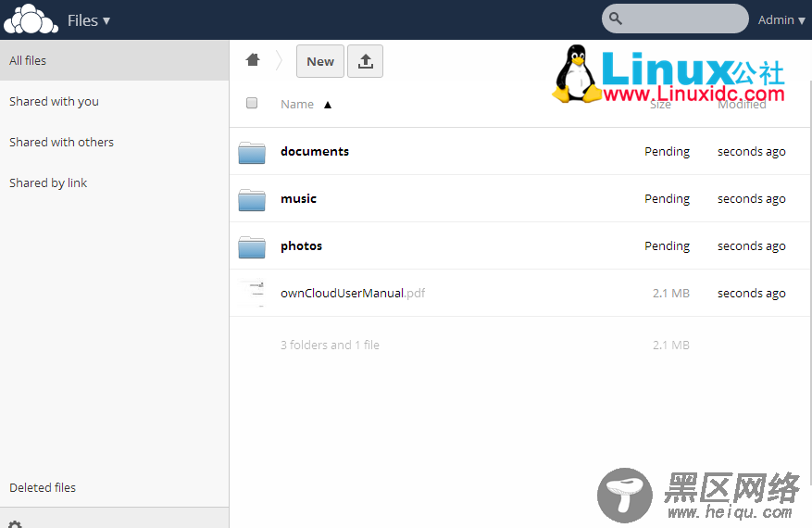Click the '3 folders and 1 file' summary
Viewport: 812px width, 528px height.
330,346
